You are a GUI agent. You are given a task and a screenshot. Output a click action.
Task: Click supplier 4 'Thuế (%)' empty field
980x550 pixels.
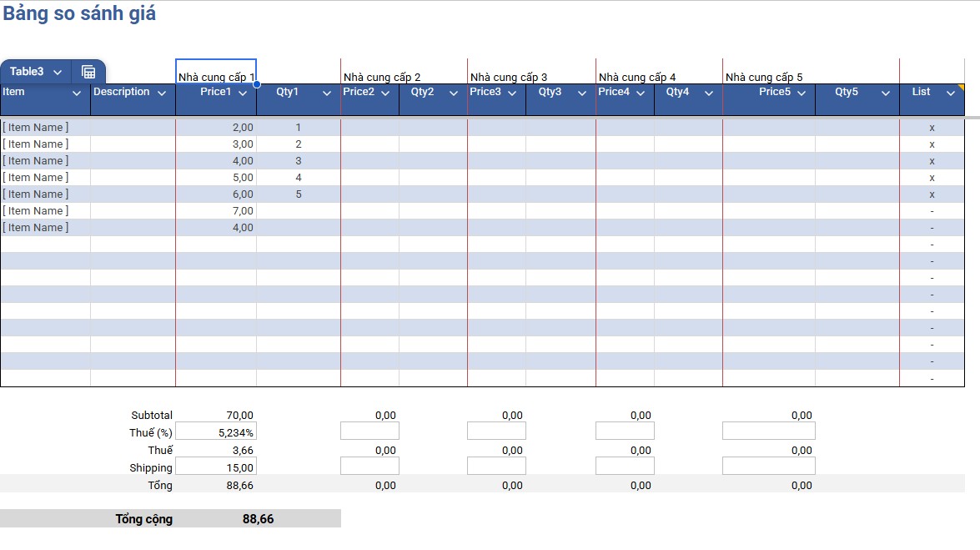tap(625, 431)
